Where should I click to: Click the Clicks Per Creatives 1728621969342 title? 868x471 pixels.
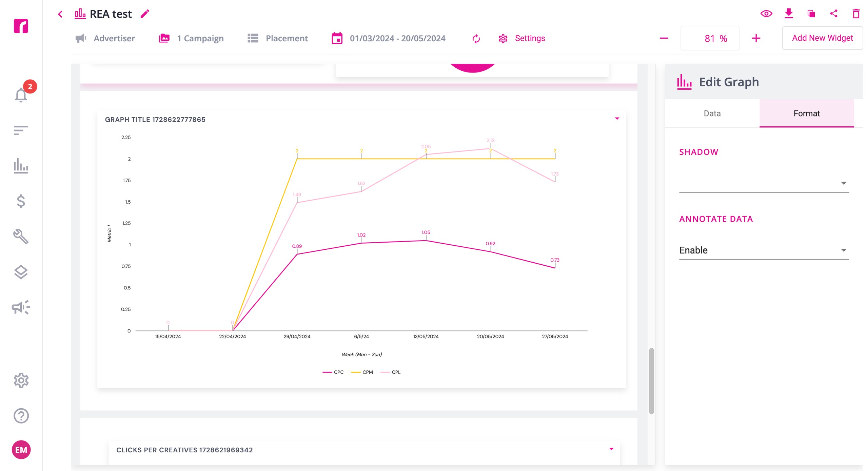coord(184,450)
